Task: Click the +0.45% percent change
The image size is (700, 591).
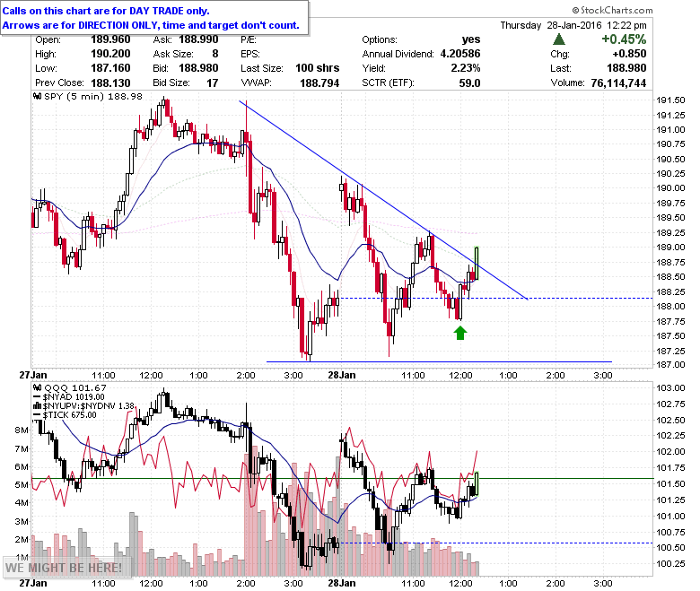Action: pyautogui.click(x=624, y=39)
